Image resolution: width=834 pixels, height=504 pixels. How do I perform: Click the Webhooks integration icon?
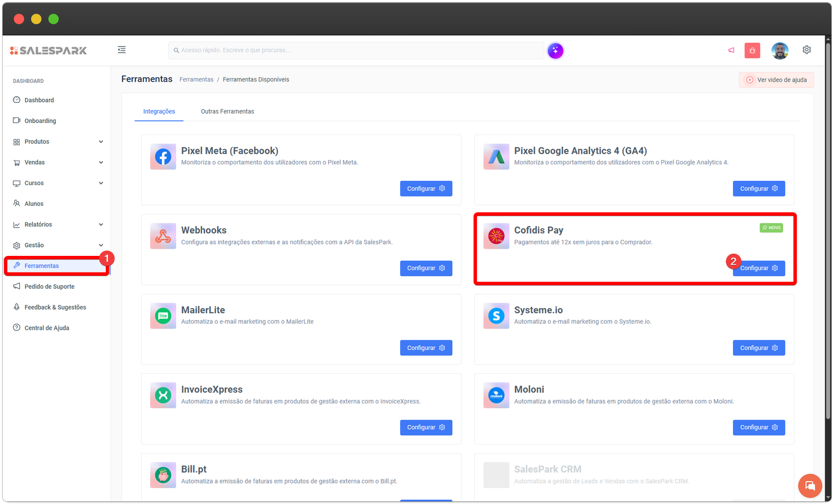(x=163, y=236)
